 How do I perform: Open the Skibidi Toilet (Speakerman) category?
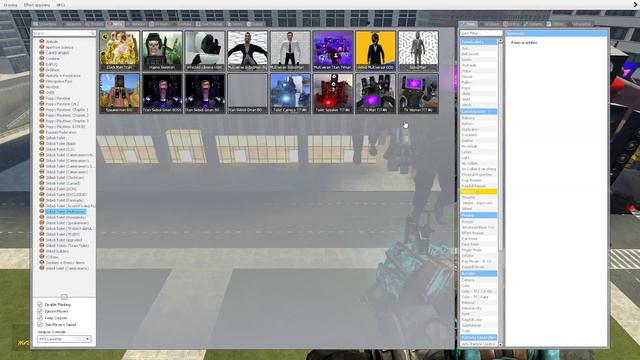click(67, 223)
